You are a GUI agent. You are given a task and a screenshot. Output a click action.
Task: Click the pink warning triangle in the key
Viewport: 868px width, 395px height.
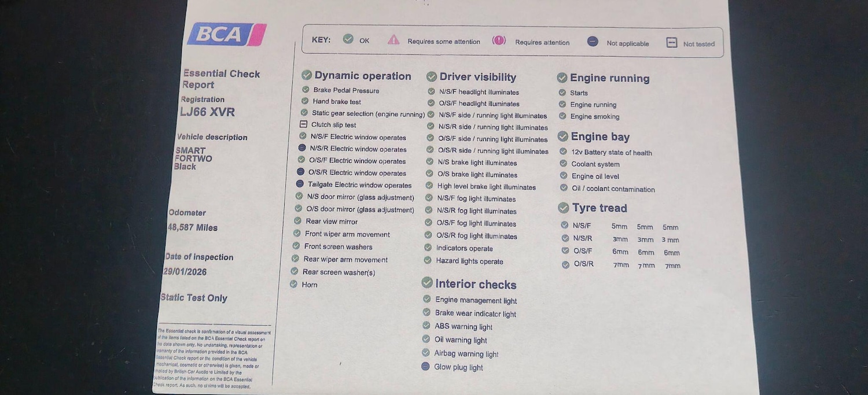393,39
